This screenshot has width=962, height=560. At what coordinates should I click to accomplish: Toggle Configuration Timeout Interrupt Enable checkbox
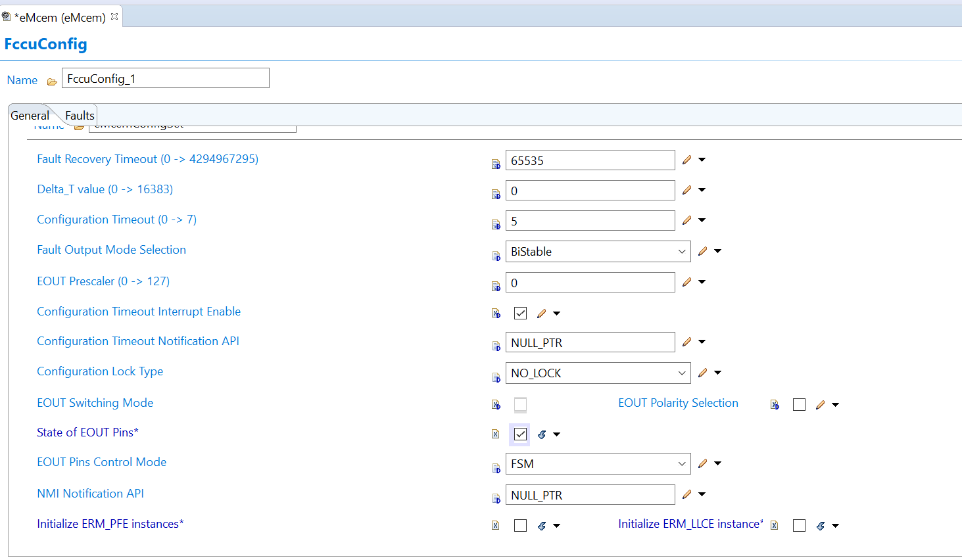[x=520, y=314]
